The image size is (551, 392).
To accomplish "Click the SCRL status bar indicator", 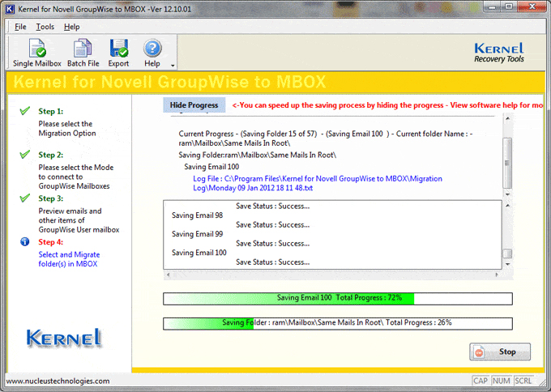I will (x=523, y=381).
